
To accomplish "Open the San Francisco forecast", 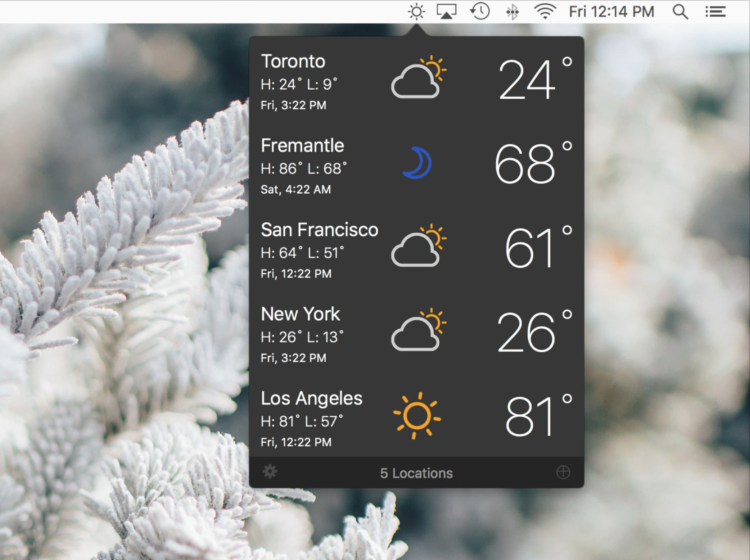I will pyautogui.click(x=319, y=230).
